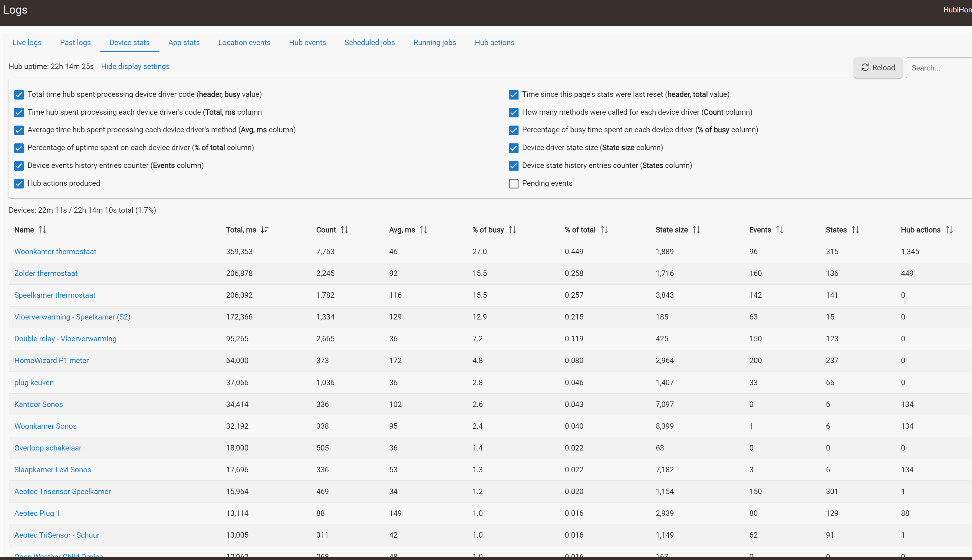Sort the table by the Hub actions column
This screenshot has width=972, height=560.
coord(949,230)
